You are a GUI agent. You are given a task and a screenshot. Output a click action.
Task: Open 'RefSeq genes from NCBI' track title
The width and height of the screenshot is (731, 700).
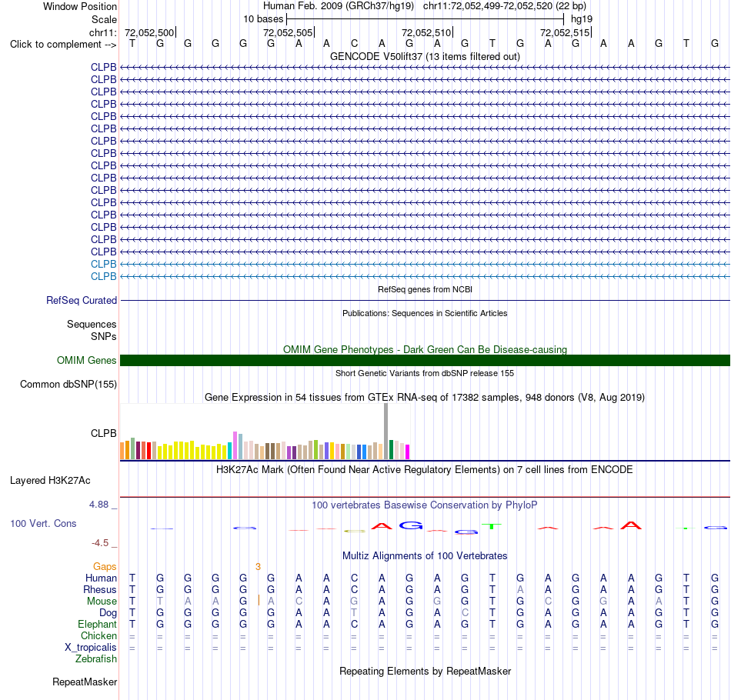pyautogui.click(x=425, y=289)
